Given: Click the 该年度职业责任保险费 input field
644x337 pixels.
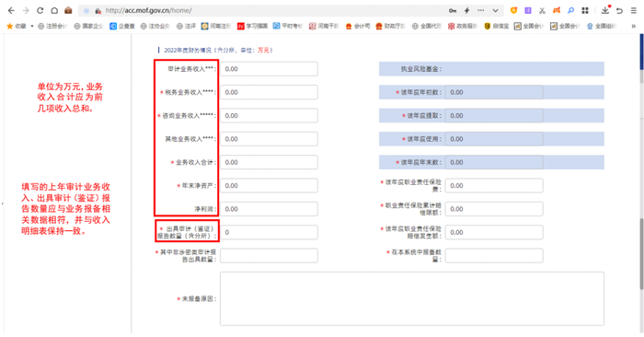Looking at the screenshot, I should pyautogui.click(x=494, y=185).
